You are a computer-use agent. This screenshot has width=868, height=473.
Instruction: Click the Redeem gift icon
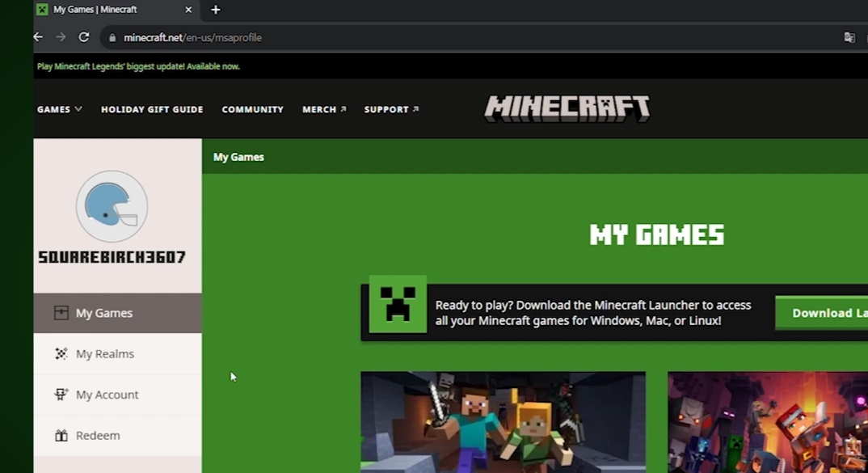[x=61, y=435]
